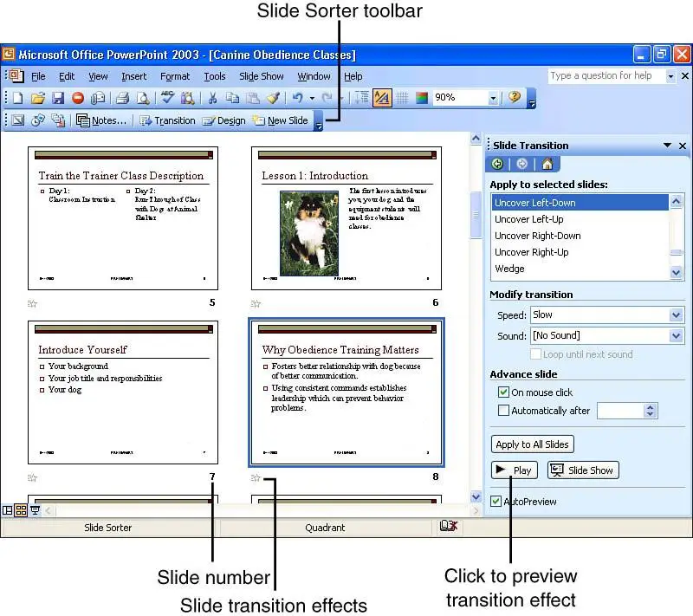Run the ABC Spelling check
The image size is (693, 616).
pyautogui.click(x=167, y=97)
